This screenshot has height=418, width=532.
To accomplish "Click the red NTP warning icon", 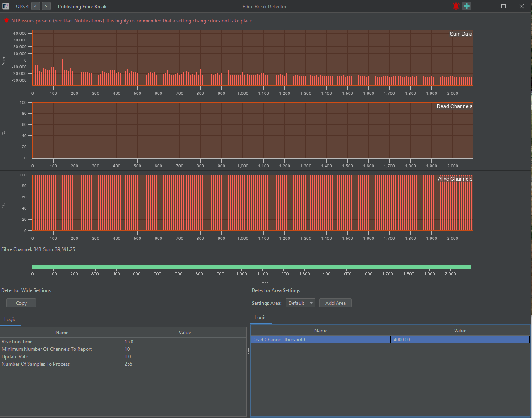I will (6, 21).
